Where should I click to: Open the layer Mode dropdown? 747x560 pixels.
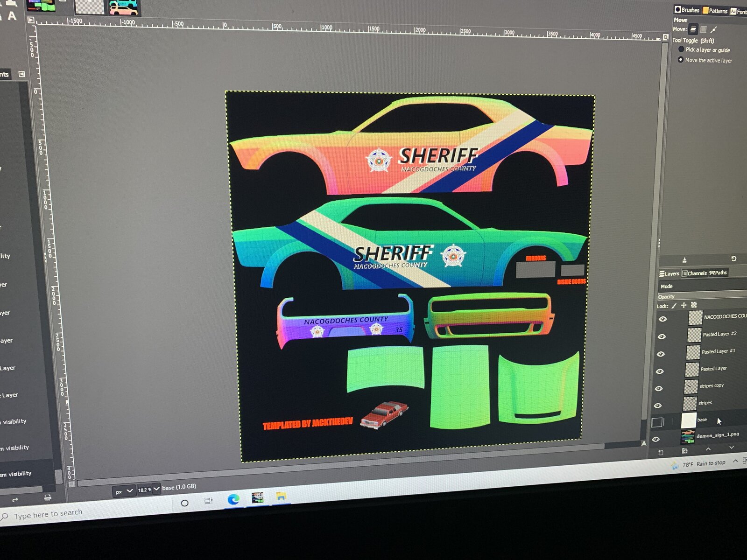pyautogui.click(x=700, y=286)
